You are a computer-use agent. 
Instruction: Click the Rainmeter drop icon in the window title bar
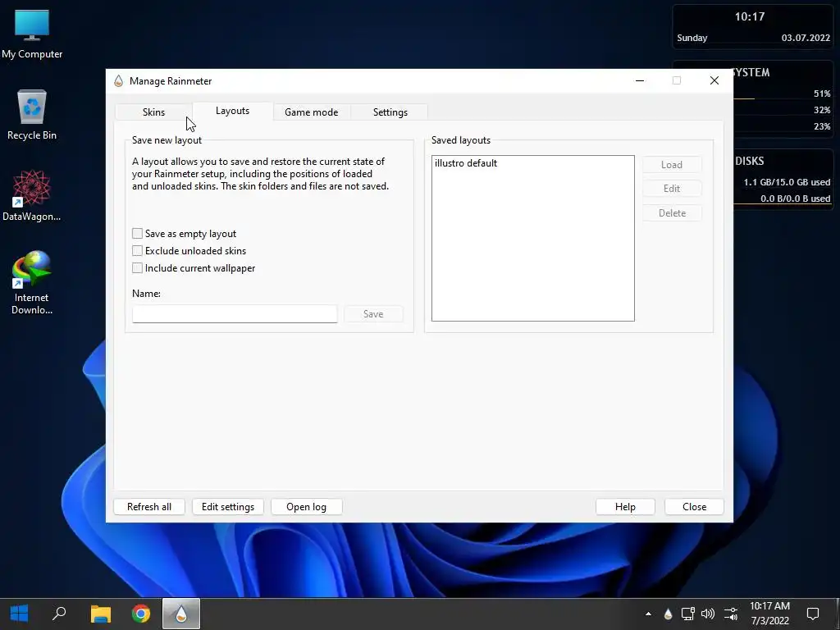118,81
